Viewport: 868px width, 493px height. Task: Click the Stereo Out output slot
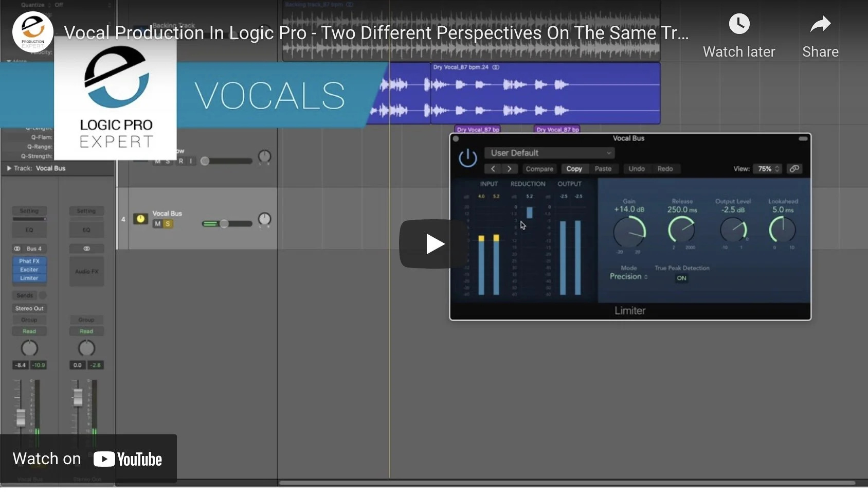coord(29,308)
